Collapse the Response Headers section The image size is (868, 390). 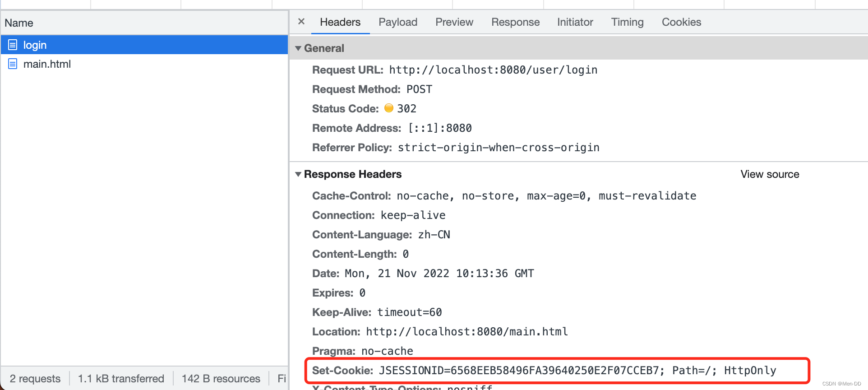tap(298, 174)
